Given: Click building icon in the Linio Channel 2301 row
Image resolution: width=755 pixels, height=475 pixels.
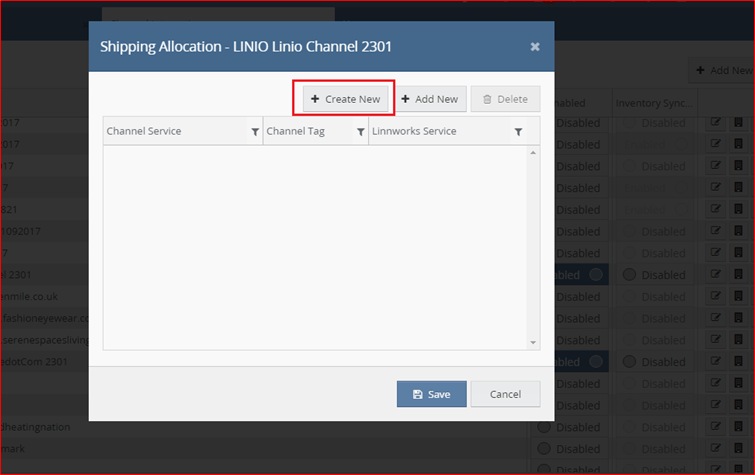Looking at the screenshot, I should pyautogui.click(x=738, y=274).
